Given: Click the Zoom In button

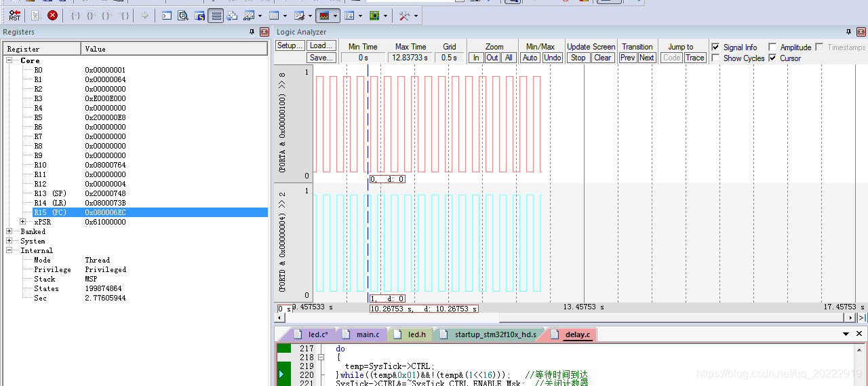Looking at the screenshot, I should coord(476,58).
